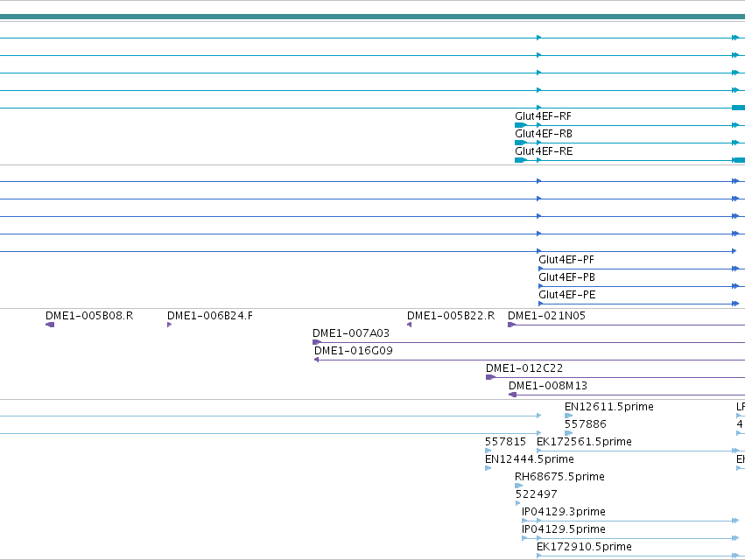Click the DME1-008M13 purple start glyph
This screenshot has height=560, width=745.
pos(513,395)
